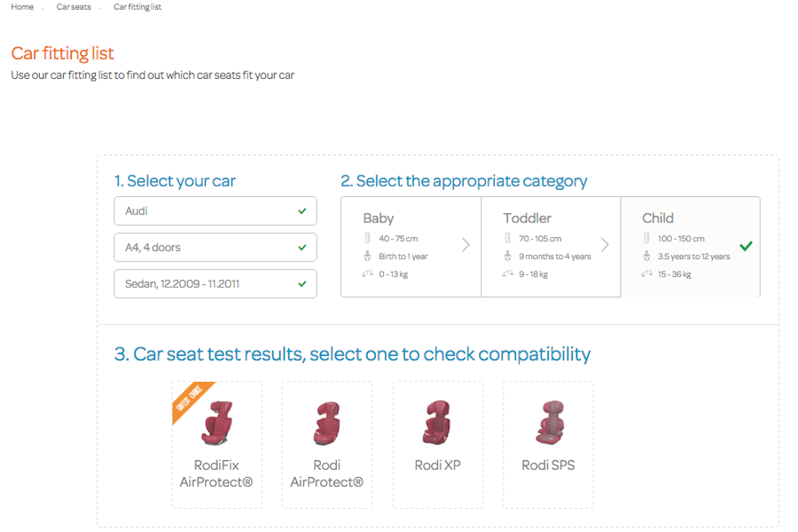Screen dimensions: 798x532
Task: Click the age figure icon in Toddler category
Action: [x=508, y=256]
